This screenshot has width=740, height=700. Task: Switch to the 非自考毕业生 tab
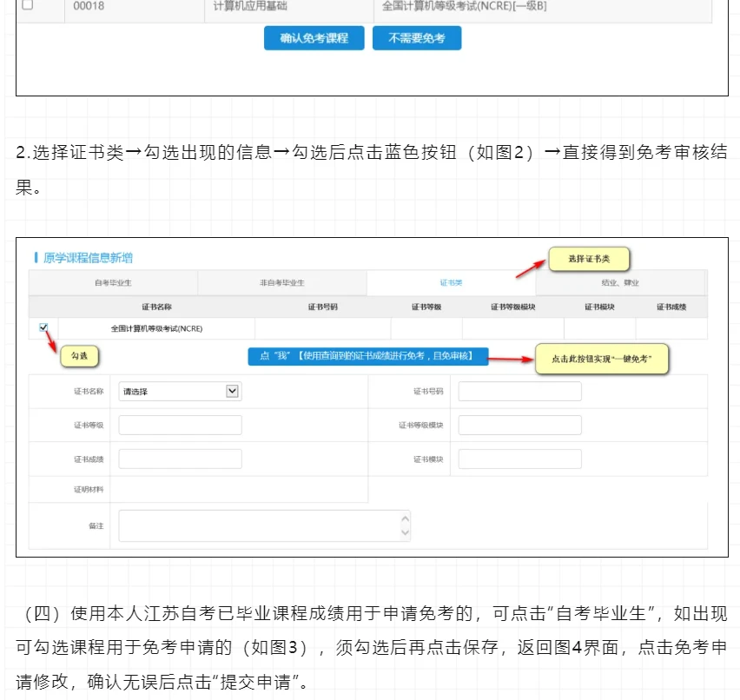click(281, 283)
